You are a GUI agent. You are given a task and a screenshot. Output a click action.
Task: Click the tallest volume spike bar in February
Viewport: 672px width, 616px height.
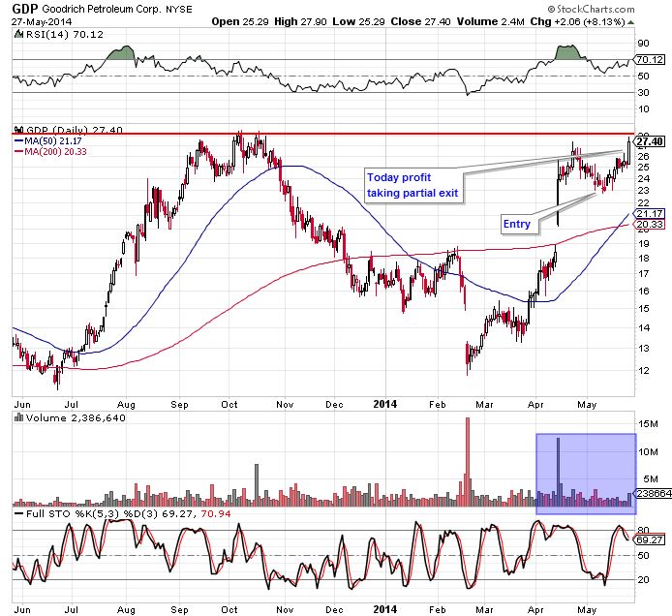coord(468,462)
